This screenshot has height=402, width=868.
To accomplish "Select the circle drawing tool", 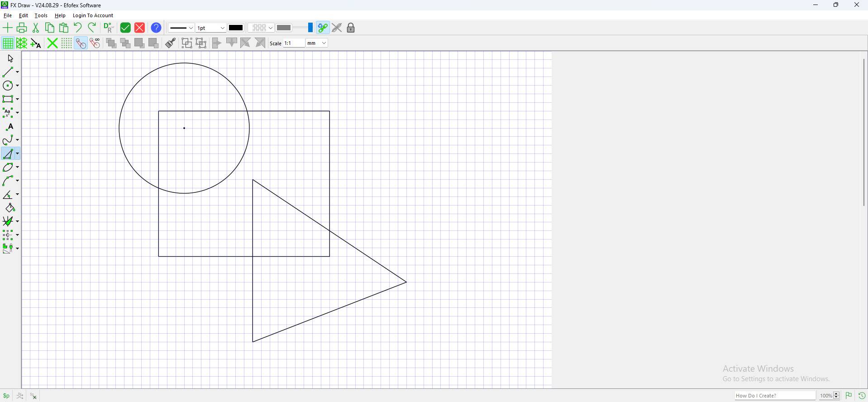I will (x=9, y=86).
